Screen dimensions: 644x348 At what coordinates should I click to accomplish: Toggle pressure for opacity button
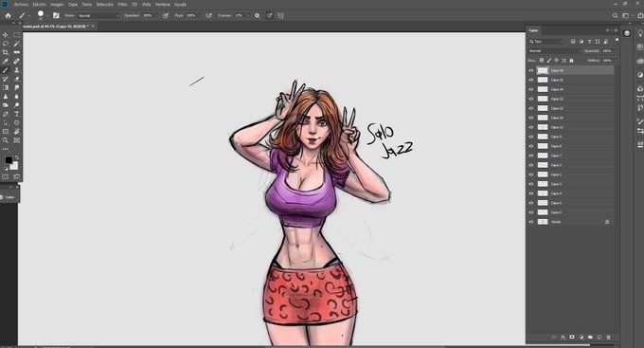click(166, 15)
